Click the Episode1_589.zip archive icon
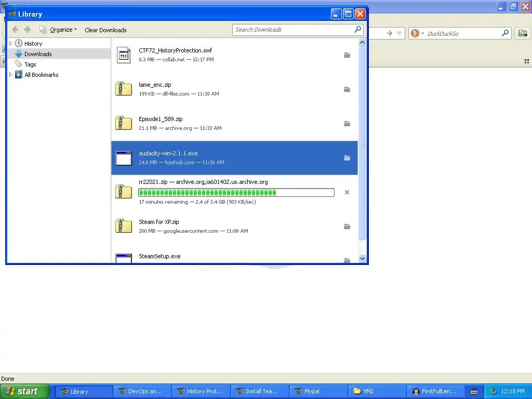This screenshot has width=532, height=399. [124, 123]
